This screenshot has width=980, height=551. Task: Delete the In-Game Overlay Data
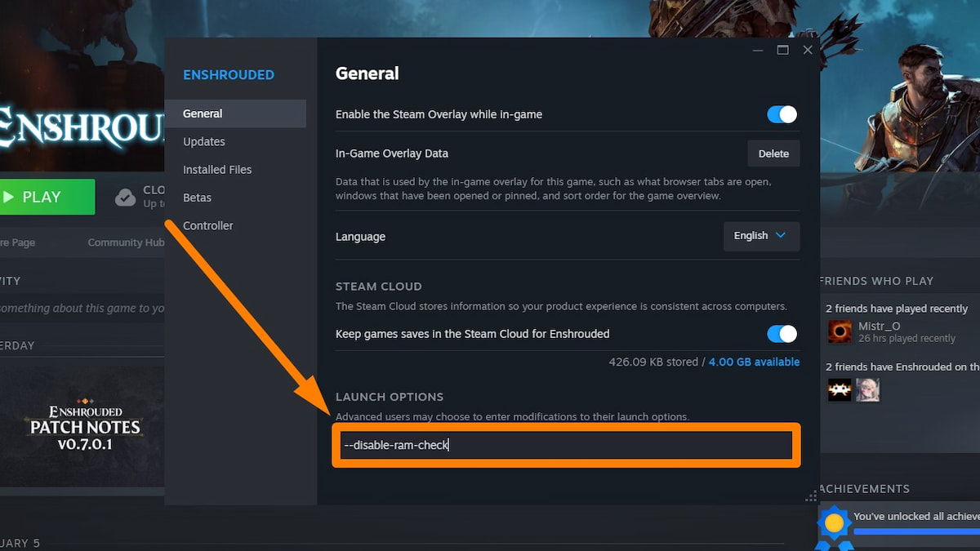[x=773, y=153]
